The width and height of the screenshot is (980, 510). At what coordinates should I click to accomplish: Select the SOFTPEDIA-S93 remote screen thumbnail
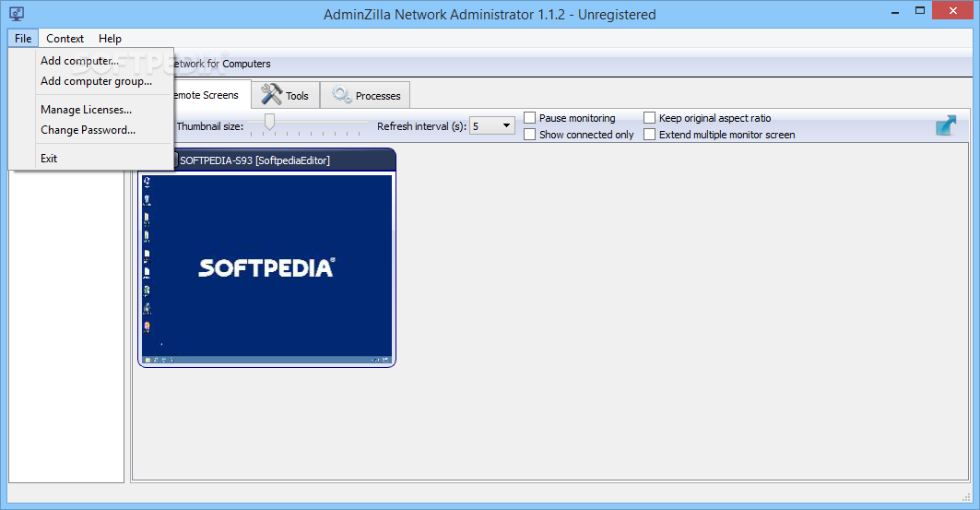[266, 268]
